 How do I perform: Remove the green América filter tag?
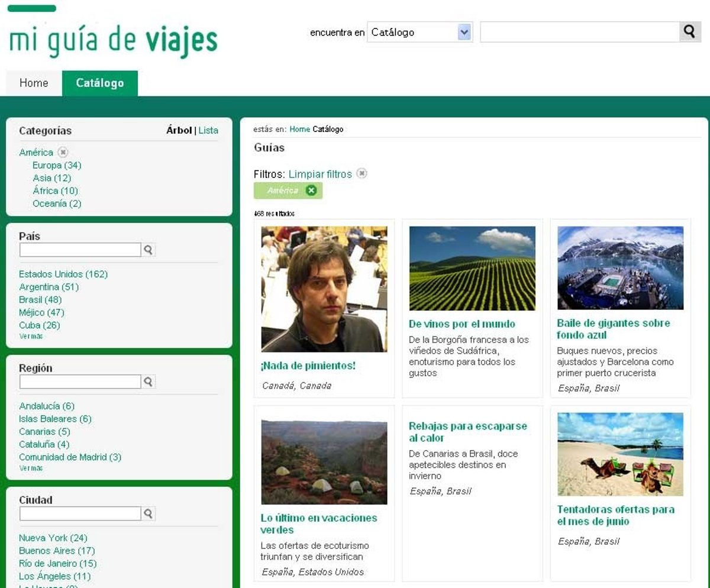tap(311, 190)
